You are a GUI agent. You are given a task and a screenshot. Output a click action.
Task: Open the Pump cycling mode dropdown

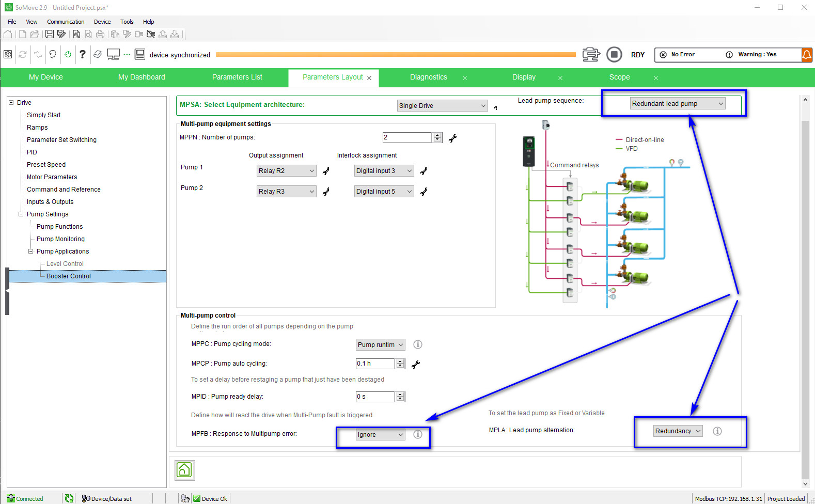pyautogui.click(x=381, y=344)
